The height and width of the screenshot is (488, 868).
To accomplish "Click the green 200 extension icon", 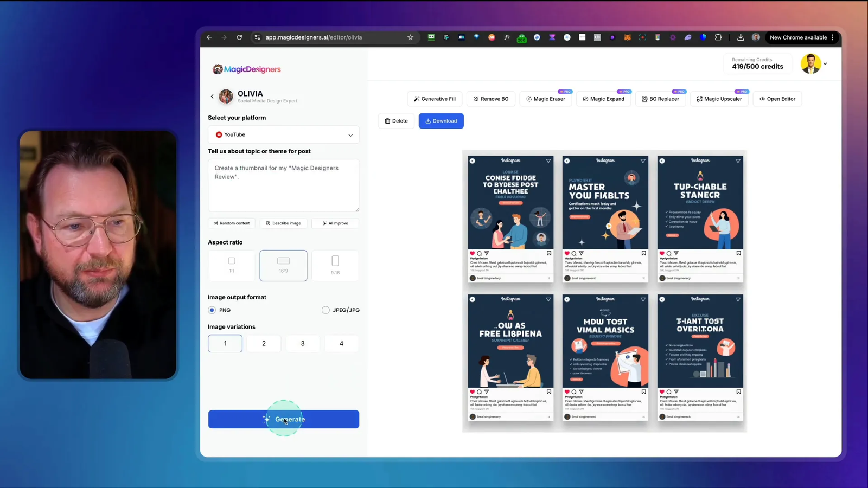I will point(522,38).
